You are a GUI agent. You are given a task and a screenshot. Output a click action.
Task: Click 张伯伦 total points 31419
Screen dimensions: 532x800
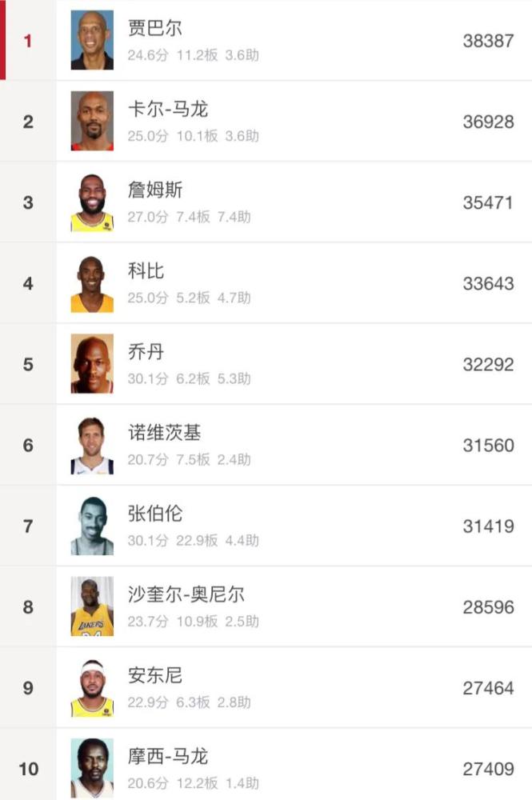[488, 526]
